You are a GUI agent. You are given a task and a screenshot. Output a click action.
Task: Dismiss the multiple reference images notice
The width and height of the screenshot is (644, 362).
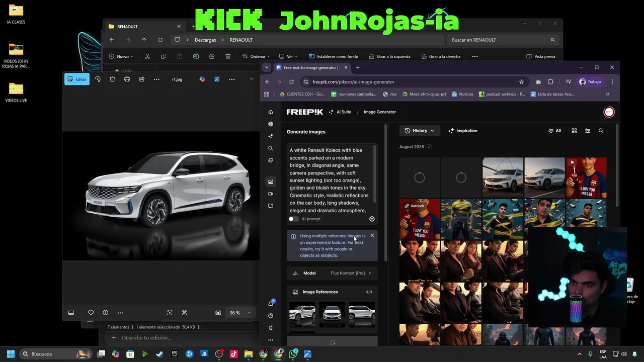pyautogui.click(x=372, y=235)
